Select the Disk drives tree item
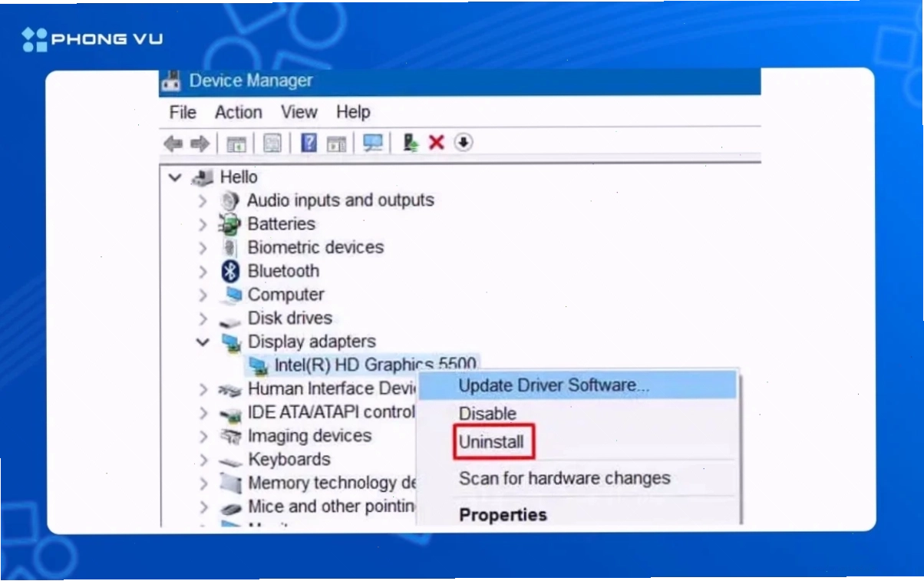 click(289, 319)
